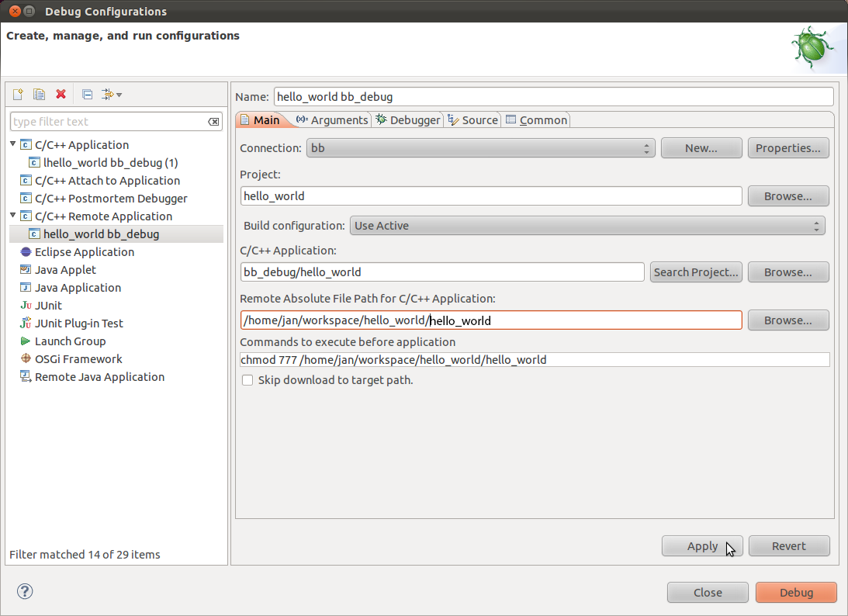Select C/C++ Attach to Application

tap(107, 180)
